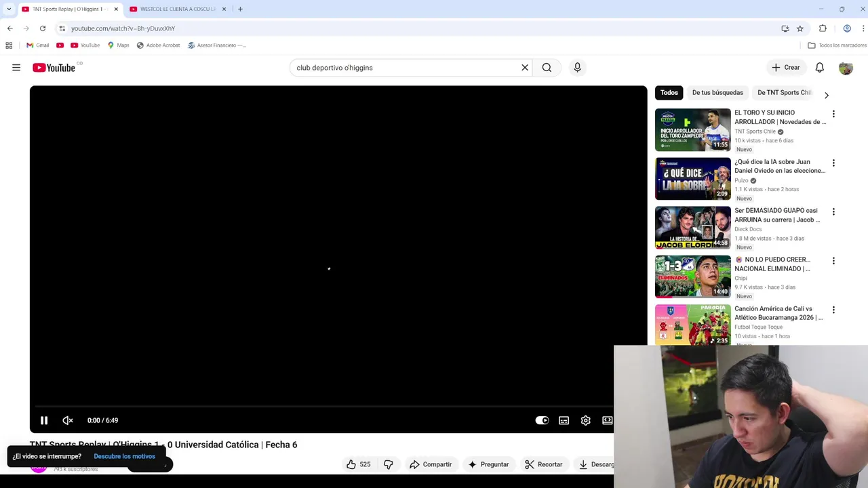Screen dimensions: 868x488
Task: Open Asesor Financiero bookmark
Action: pos(216,45)
